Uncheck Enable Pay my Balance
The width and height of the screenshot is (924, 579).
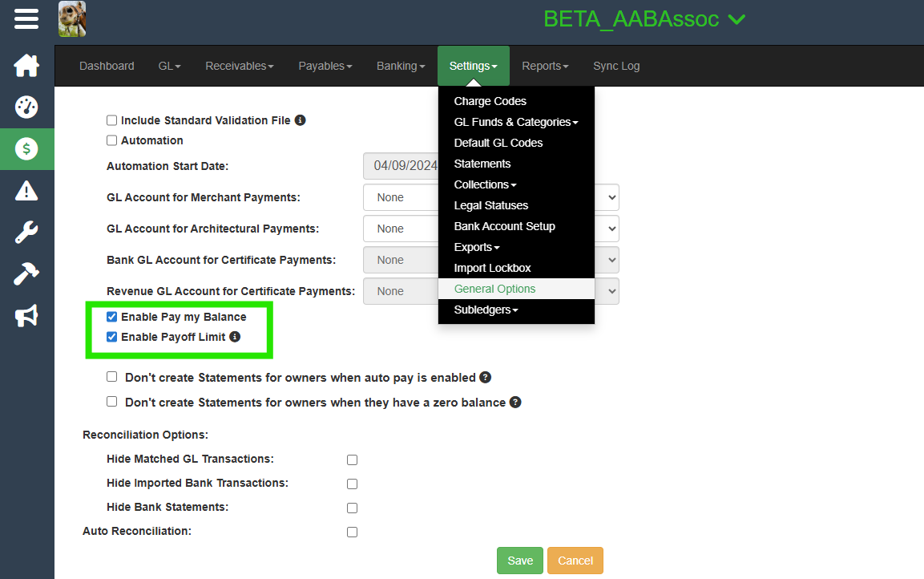pyautogui.click(x=112, y=317)
